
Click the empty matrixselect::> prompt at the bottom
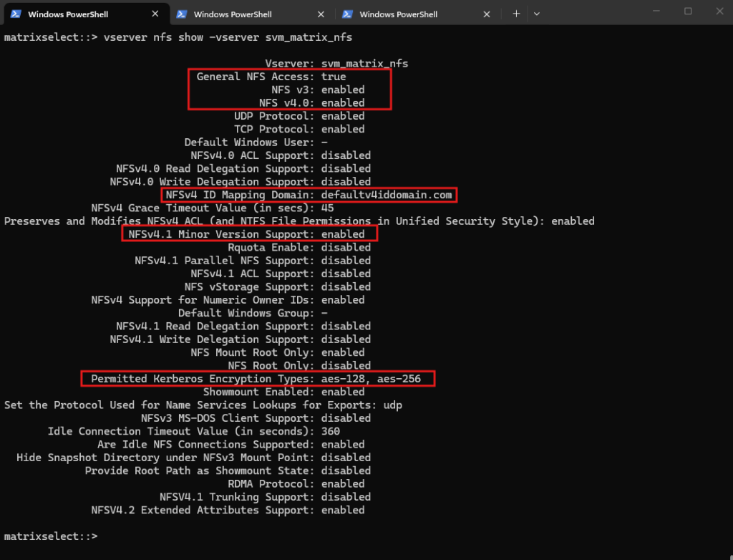[51, 536]
